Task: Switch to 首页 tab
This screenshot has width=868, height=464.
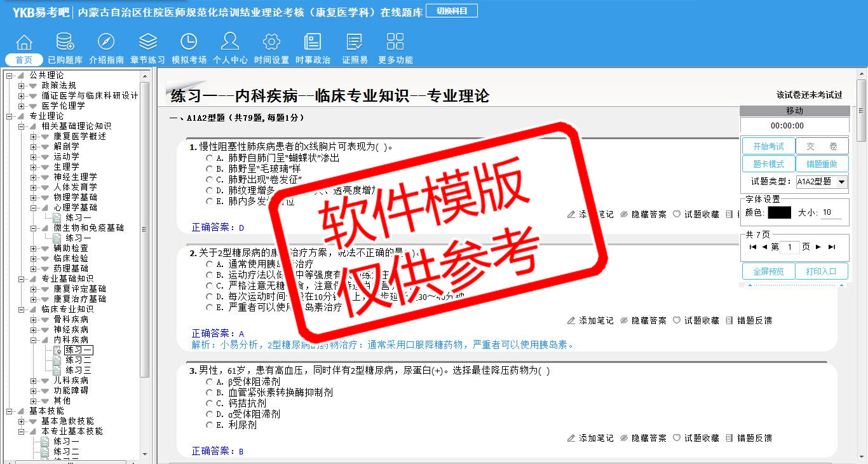Action: (x=24, y=60)
